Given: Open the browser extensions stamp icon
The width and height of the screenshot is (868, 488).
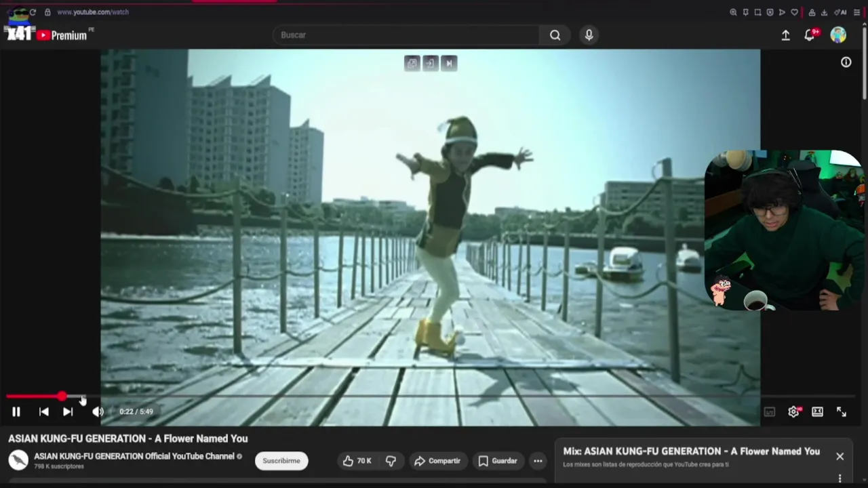Looking at the screenshot, I should point(812,12).
